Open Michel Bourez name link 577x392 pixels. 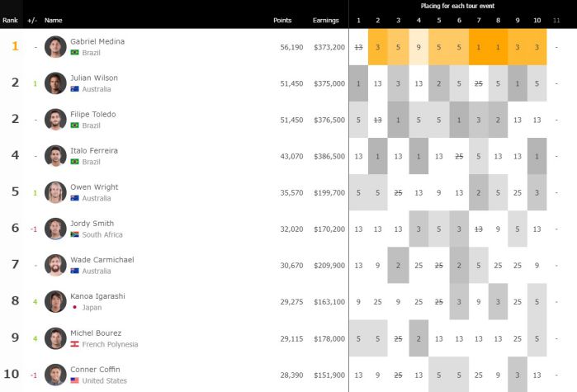click(x=94, y=333)
